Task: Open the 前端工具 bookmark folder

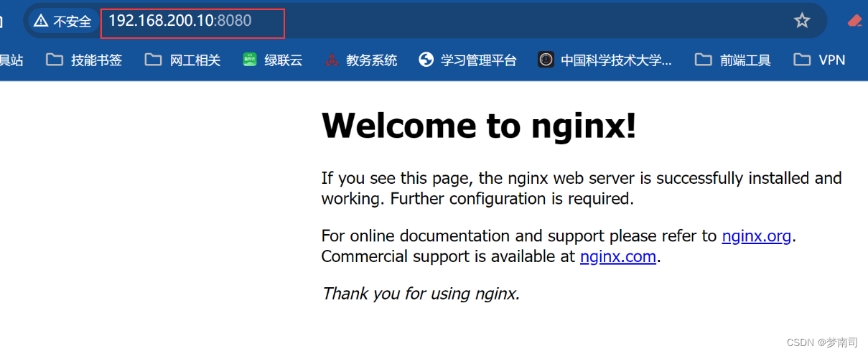Action: 733,60
